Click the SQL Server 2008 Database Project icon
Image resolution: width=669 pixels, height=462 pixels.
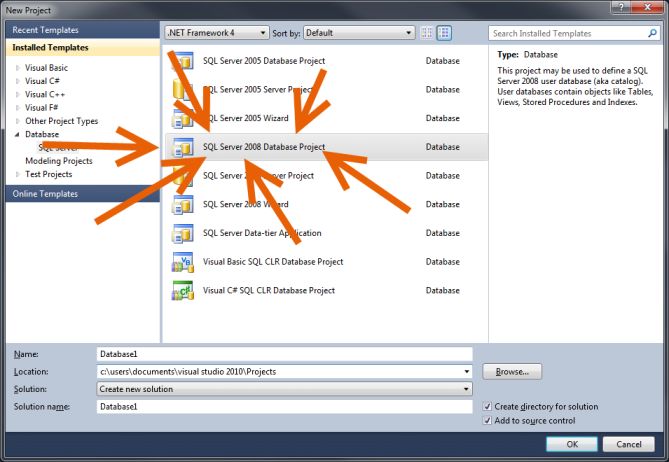(x=183, y=147)
